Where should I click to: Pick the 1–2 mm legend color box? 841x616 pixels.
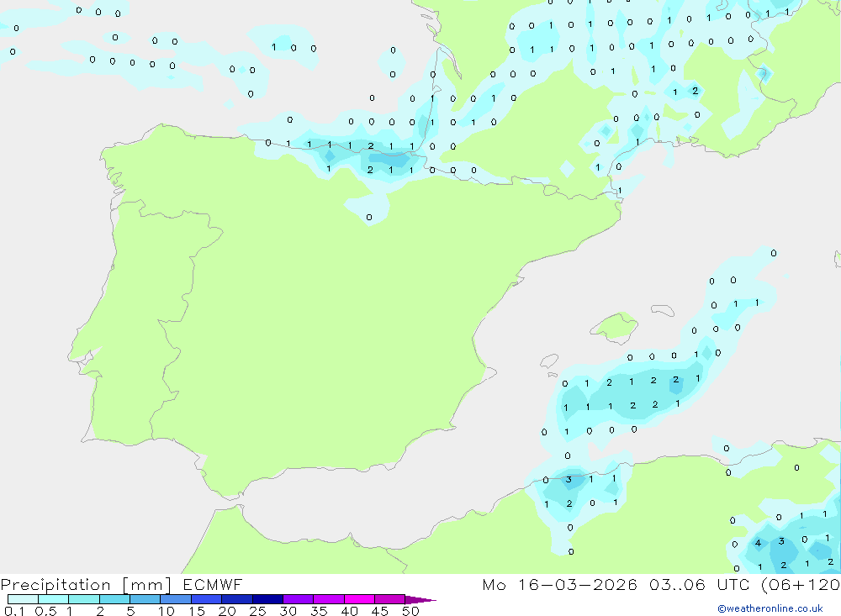coord(84,599)
